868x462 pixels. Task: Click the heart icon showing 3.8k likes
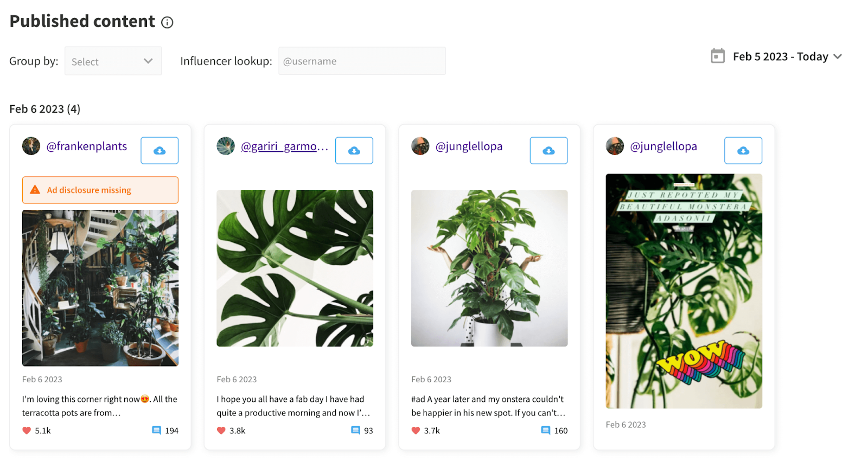click(220, 430)
